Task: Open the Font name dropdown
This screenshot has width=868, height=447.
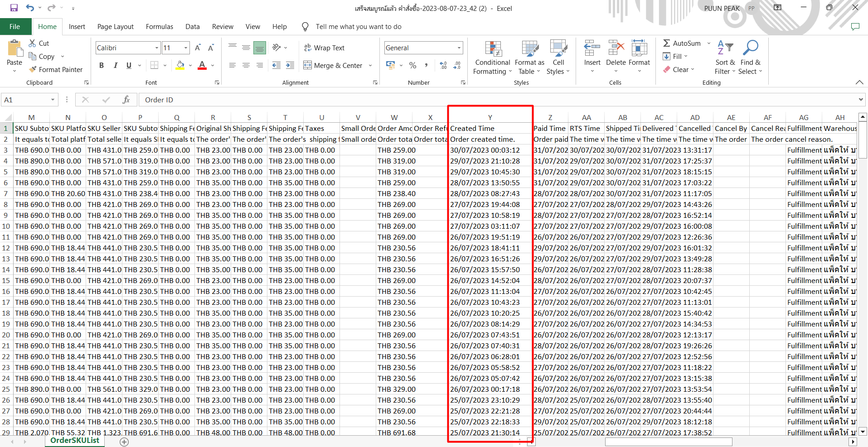Action: [157, 48]
